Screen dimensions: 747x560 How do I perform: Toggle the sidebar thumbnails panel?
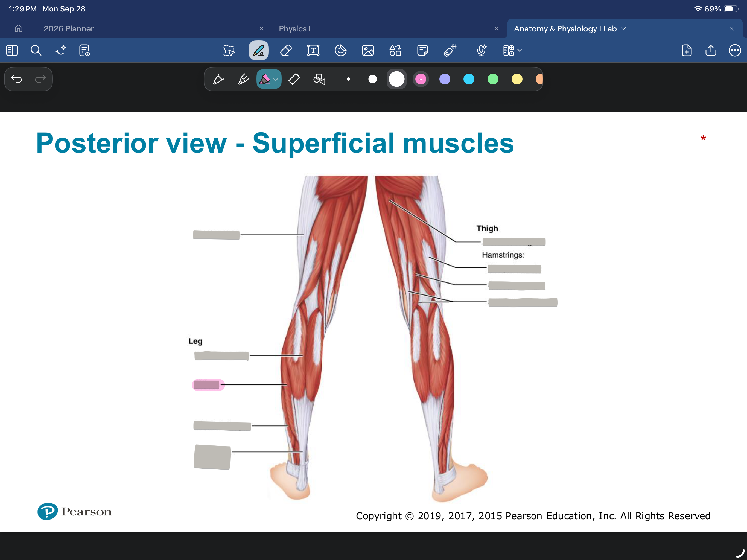pos(12,51)
